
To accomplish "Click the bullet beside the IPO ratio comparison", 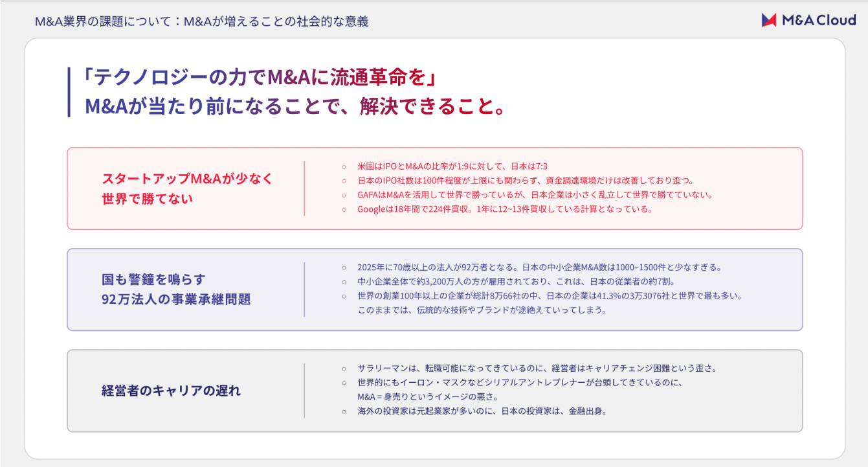I will (344, 165).
